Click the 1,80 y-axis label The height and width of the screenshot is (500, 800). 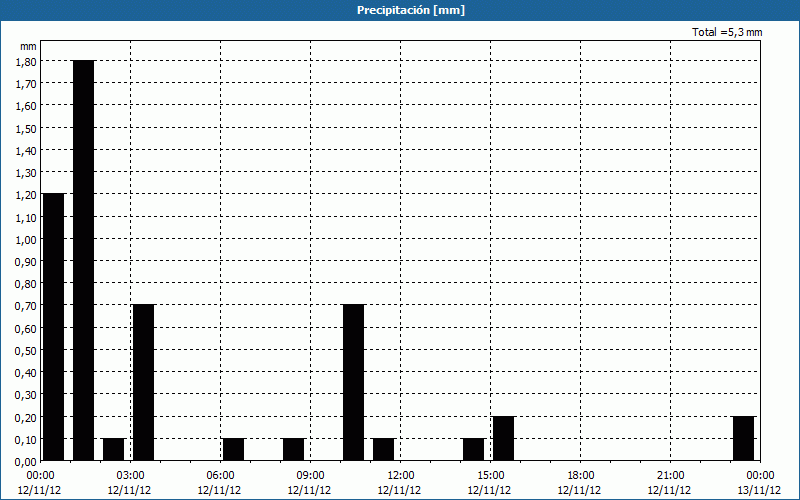[26, 62]
